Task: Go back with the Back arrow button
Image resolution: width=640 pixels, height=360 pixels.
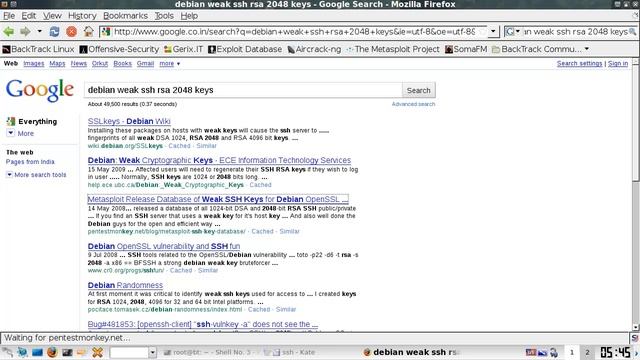Action: [9, 31]
